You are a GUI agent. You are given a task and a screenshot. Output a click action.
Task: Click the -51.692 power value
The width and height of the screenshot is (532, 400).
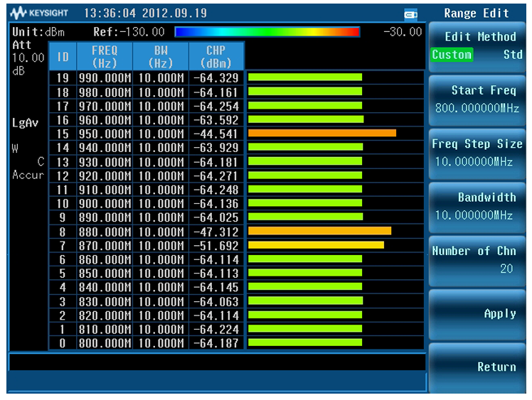point(216,246)
